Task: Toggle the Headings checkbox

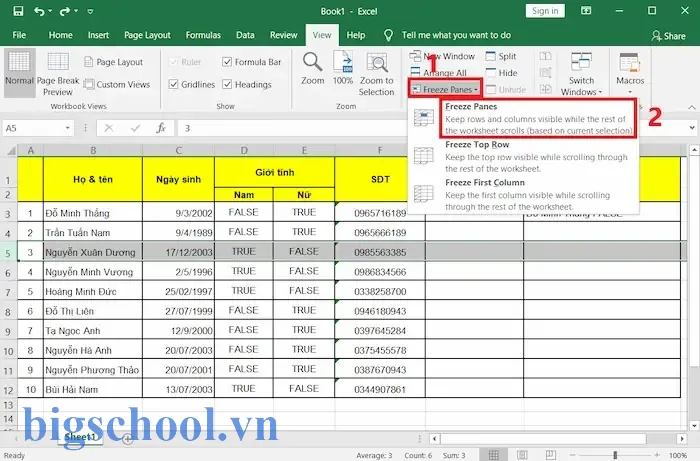Action: [227, 84]
